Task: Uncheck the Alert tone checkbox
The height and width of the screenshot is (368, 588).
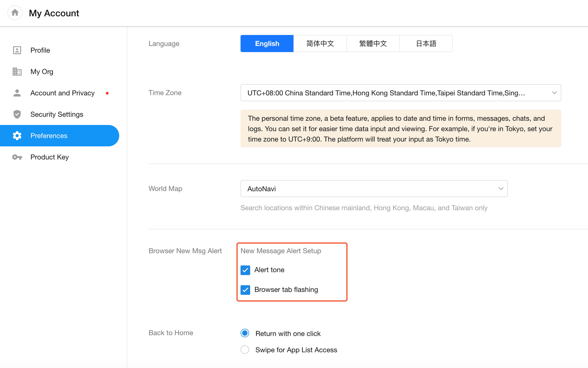Action: [x=245, y=270]
